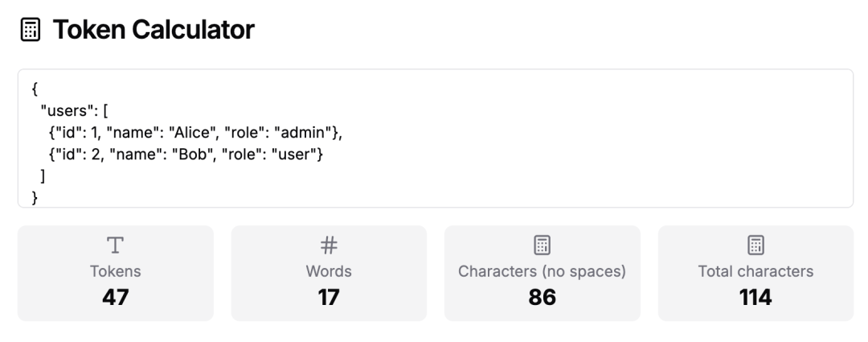Click the no-spaces character count 86
The height and width of the screenshot is (342, 868).
(x=542, y=298)
